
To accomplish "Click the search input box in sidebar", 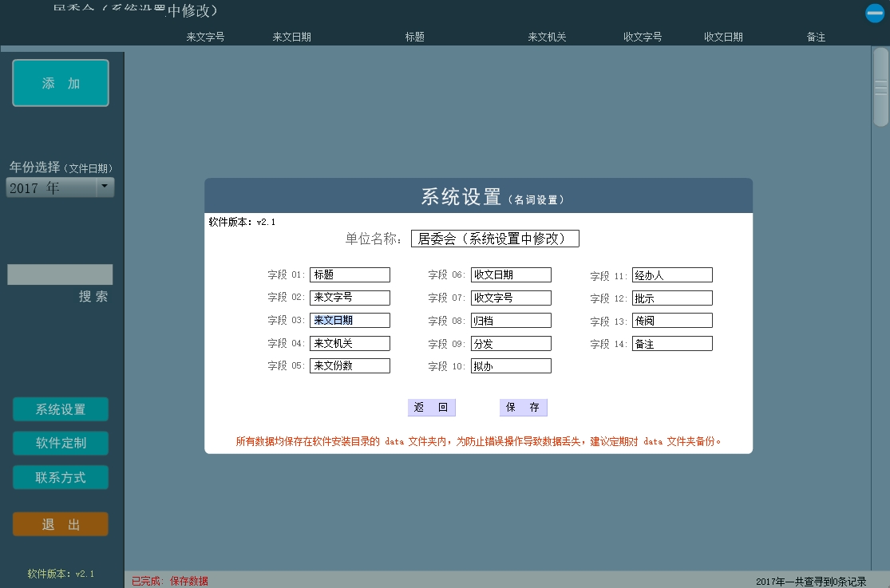I will click(x=60, y=274).
